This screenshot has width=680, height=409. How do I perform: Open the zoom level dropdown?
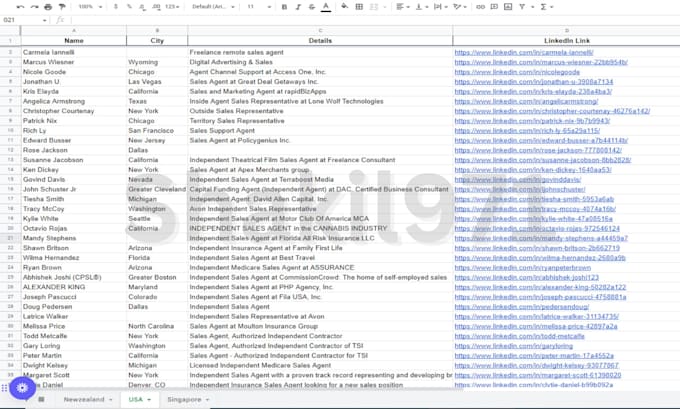[90, 7]
